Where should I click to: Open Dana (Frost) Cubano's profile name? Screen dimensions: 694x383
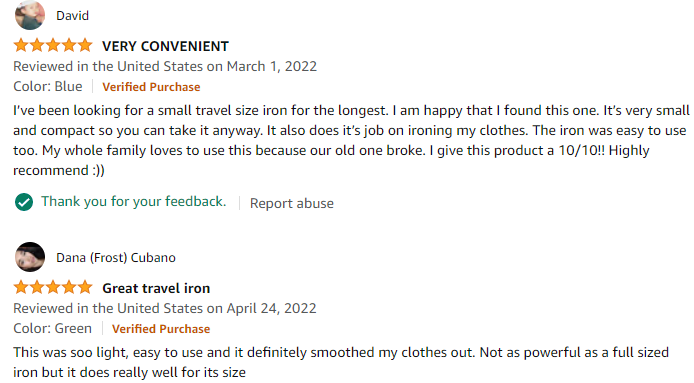coord(116,258)
